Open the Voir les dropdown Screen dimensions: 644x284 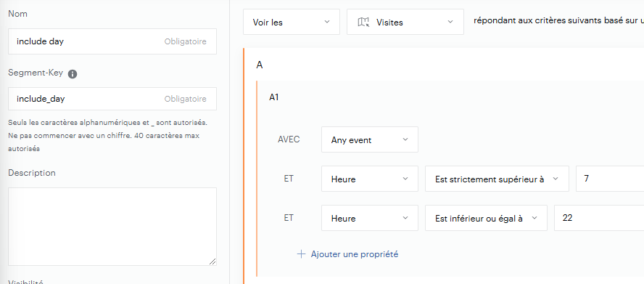[292, 22]
